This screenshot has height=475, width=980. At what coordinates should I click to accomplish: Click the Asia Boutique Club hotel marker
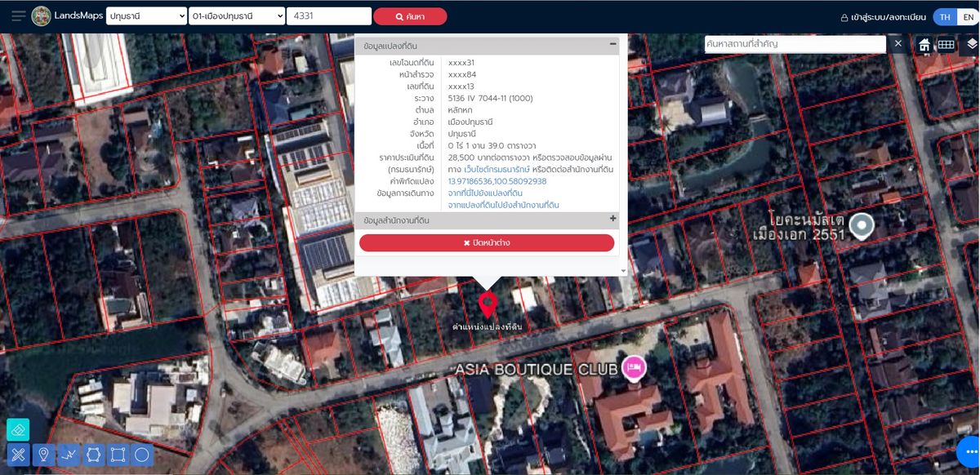[x=634, y=367]
